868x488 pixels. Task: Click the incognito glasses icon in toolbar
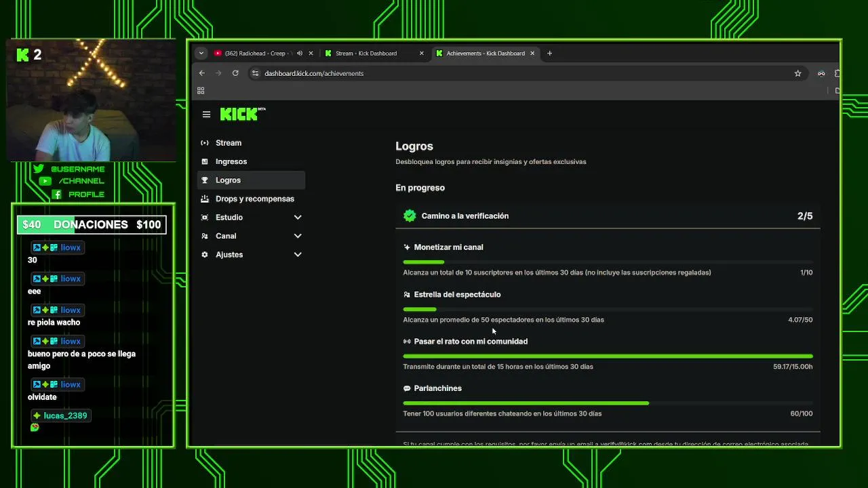pos(821,73)
